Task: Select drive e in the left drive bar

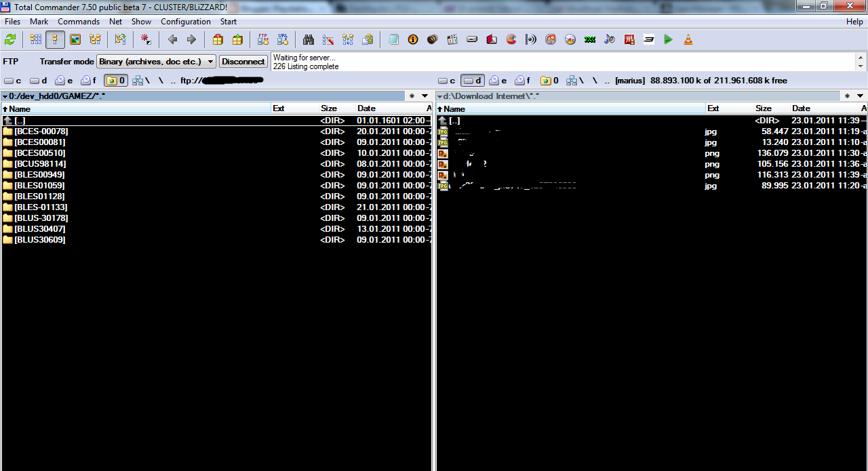Action: [64, 81]
